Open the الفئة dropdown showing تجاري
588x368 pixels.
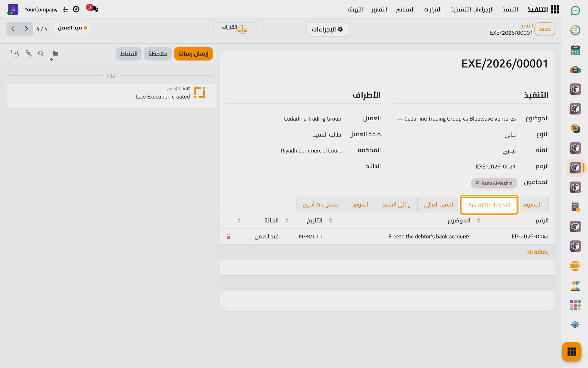coord(460,151)
